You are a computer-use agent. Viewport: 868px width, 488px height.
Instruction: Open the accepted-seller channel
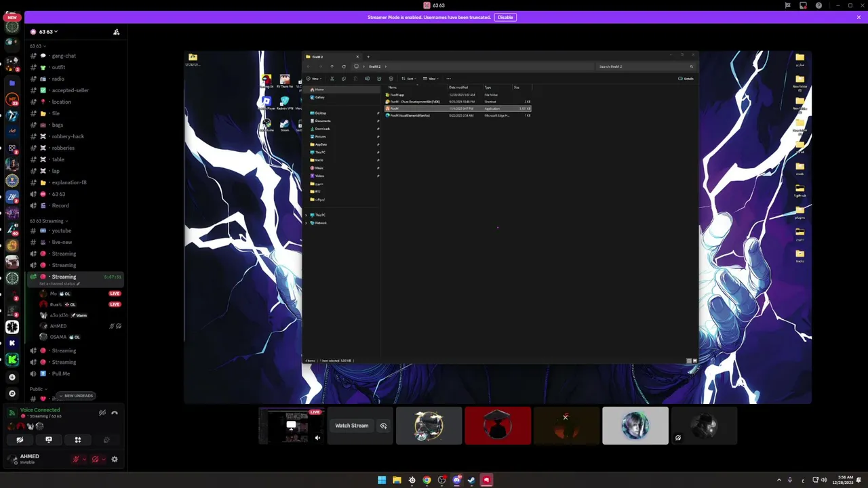(x=75, y=90)
